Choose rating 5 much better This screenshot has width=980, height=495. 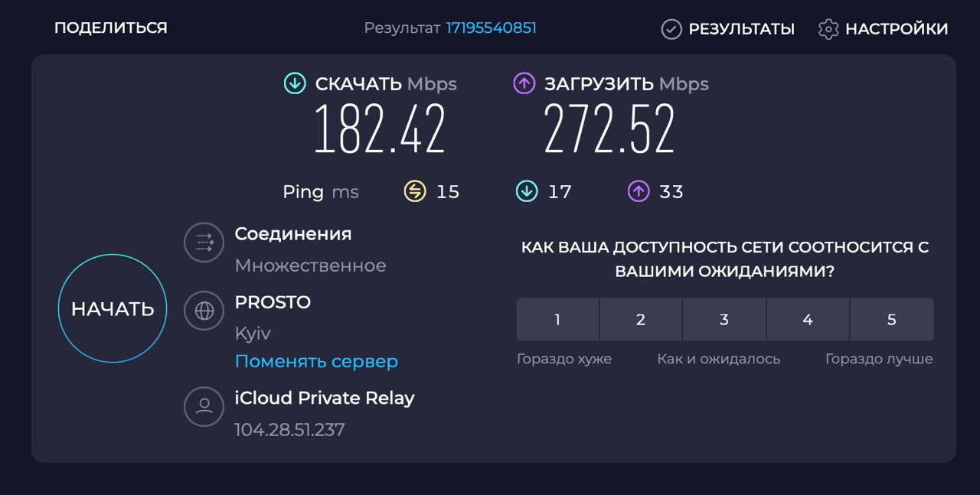pos(892,320)
